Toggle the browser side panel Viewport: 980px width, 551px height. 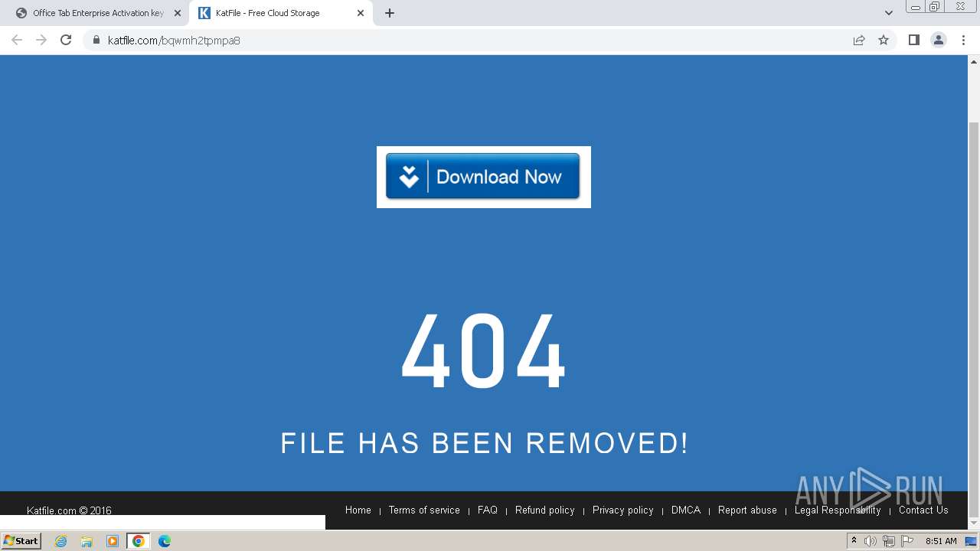tap(913, 40)
